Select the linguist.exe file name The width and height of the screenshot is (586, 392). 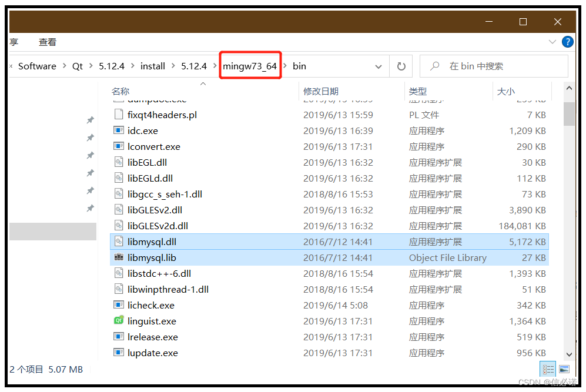[x=152, y=321]
